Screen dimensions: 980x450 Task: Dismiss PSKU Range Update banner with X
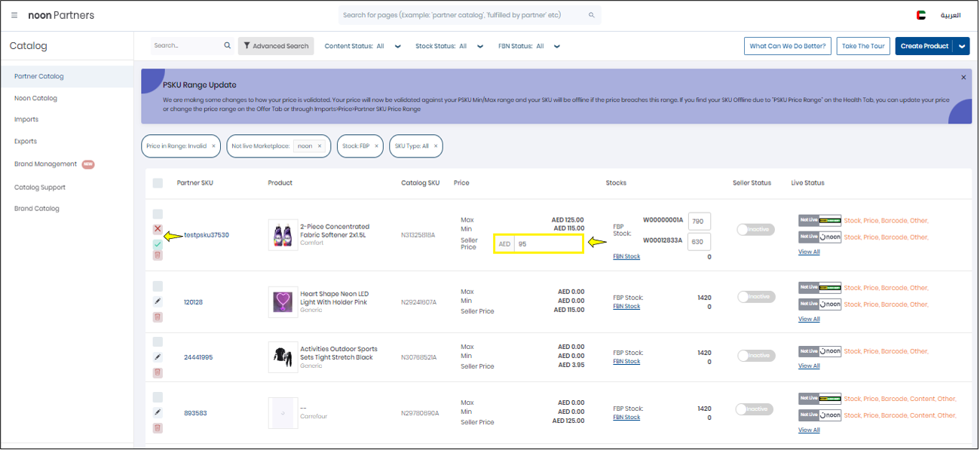point(963,77)
